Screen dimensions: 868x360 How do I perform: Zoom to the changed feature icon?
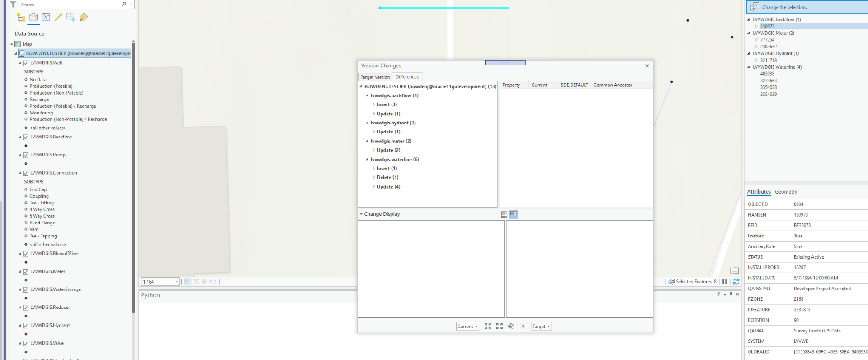click(x=511, y=326)
